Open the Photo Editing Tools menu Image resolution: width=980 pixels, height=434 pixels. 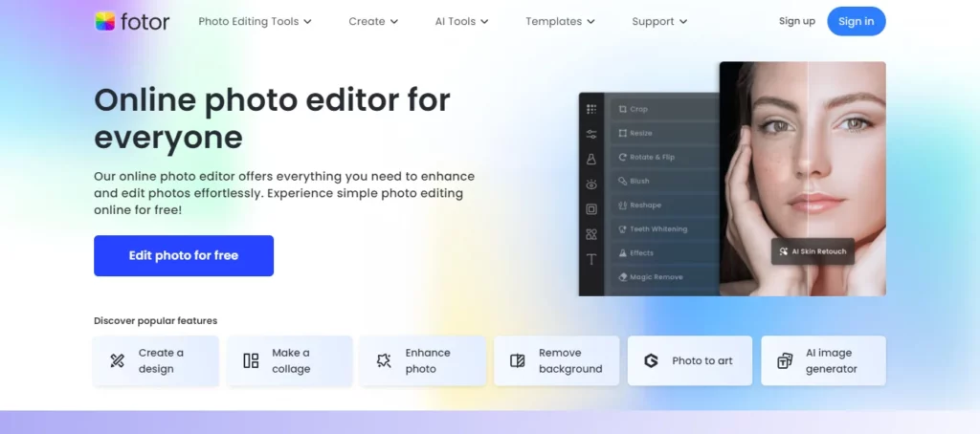[x=249, y=21]
